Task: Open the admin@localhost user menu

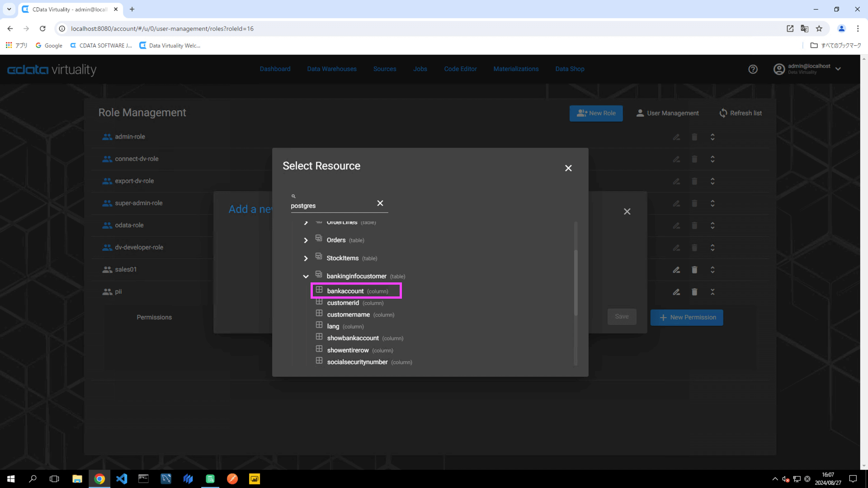Action: (808, 69)
